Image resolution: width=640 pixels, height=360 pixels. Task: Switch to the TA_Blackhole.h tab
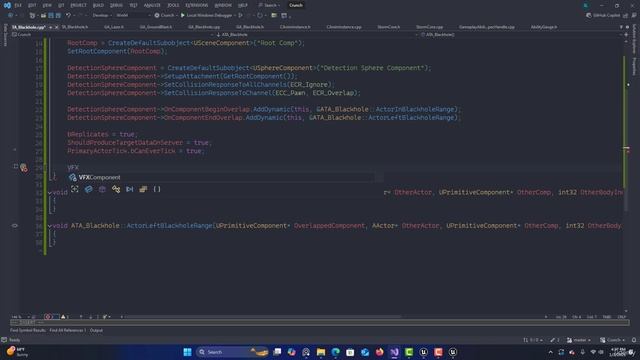click(75, 27)
